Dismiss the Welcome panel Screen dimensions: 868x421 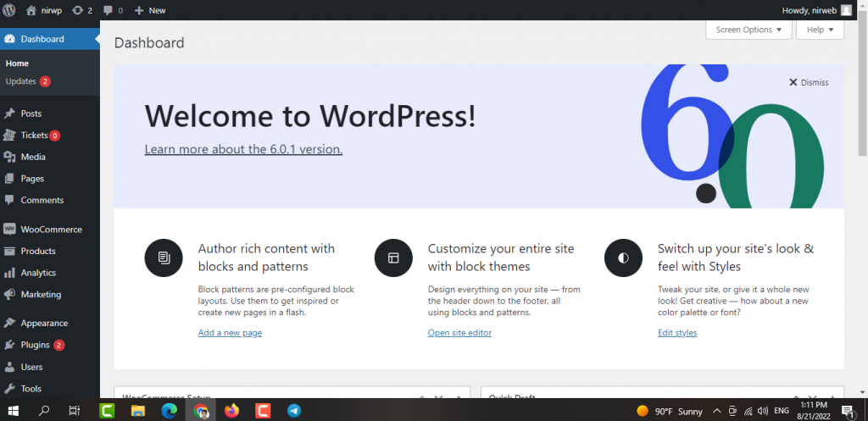pyautogui.click(x=809, y=82)
